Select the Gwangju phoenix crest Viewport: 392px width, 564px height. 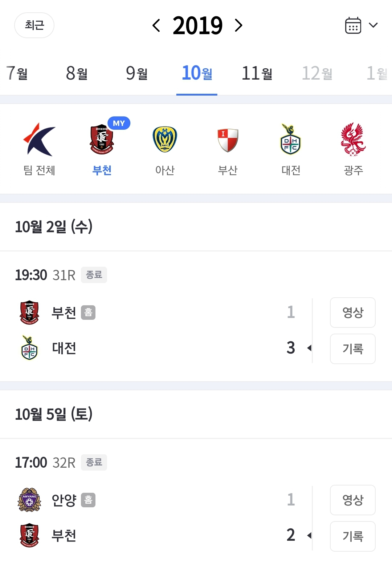353,140
